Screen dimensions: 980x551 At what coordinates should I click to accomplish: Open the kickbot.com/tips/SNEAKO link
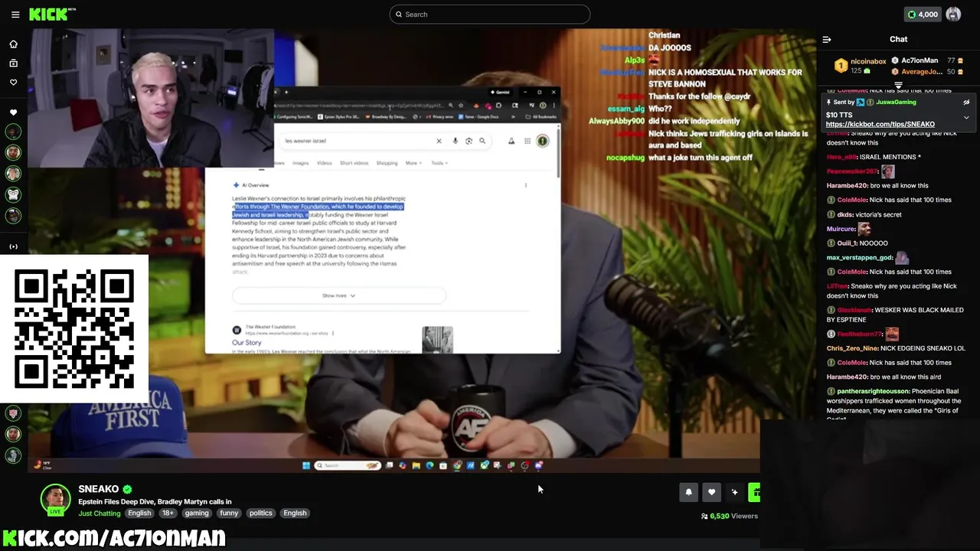coord(880,124)
